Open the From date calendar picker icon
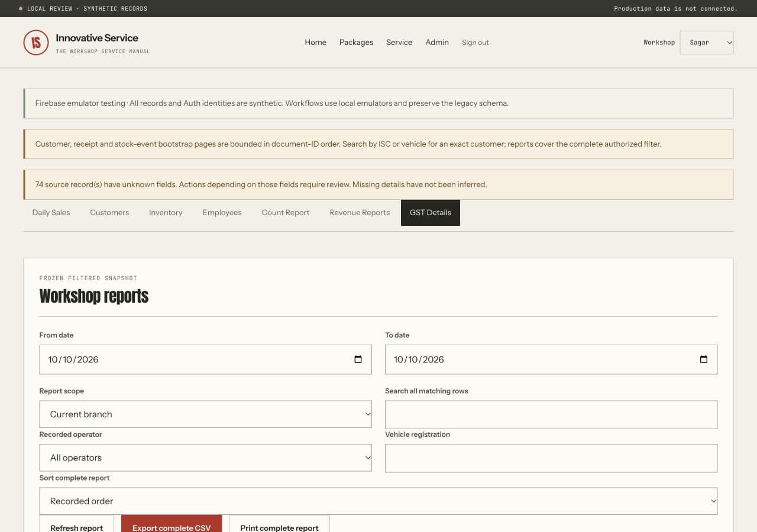This screenshot has width=757, height=532. 358,359
